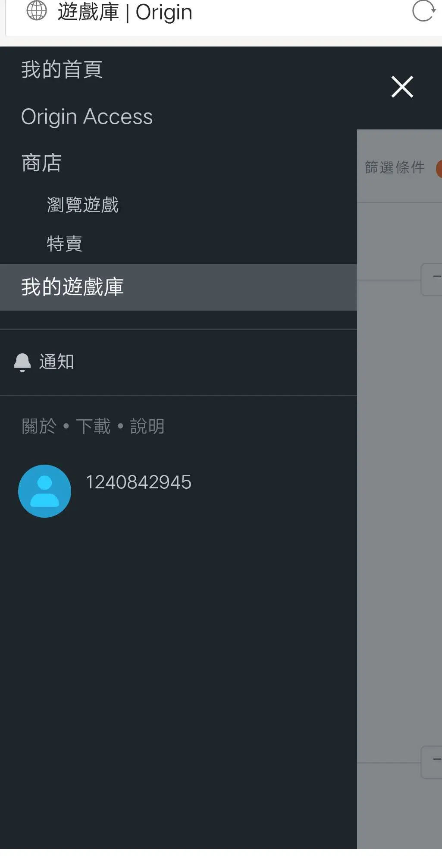Tap the globe icon in address bar
Image resolution: width=442 pixels, height=868 pixels.
pos(37,11)
